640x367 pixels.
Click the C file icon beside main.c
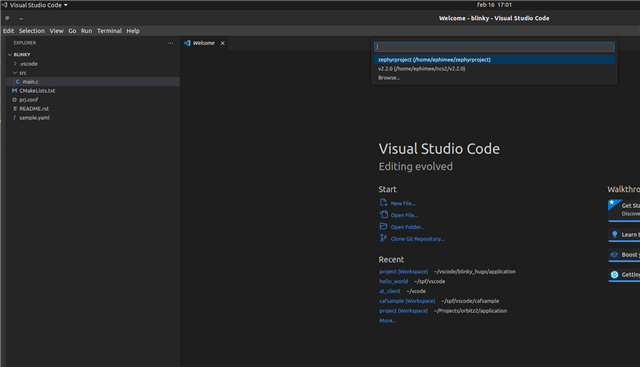pyautogui.click(x=18, y=82)
